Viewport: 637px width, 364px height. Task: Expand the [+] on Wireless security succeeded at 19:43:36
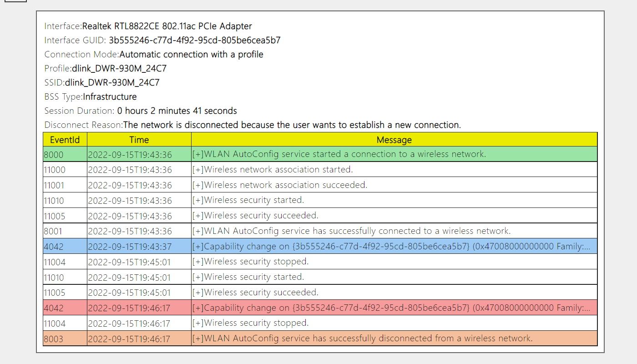(x=198, y=216)
